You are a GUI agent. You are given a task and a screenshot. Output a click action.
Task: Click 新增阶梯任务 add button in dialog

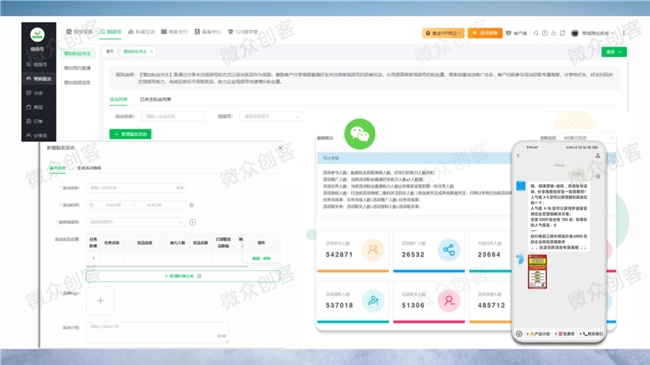click(183, 276)
